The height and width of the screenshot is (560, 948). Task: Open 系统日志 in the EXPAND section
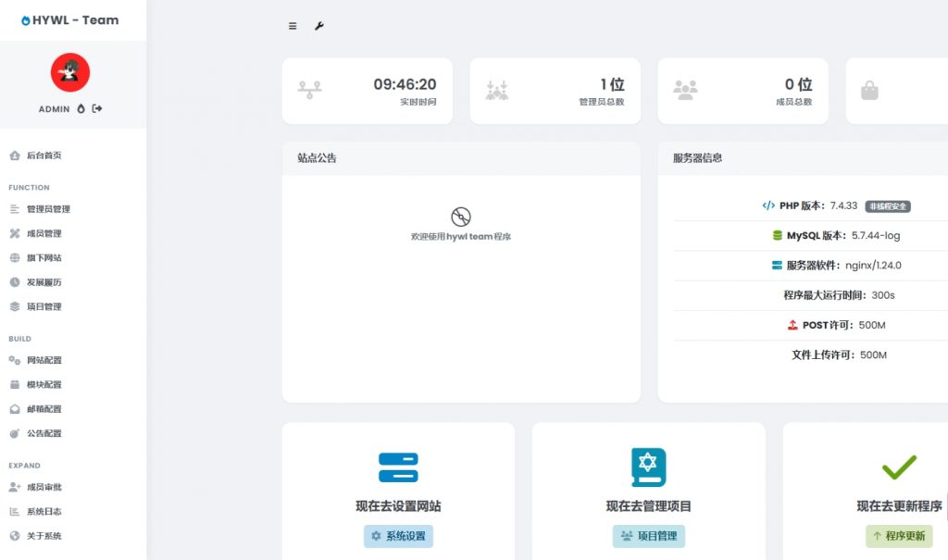[x=42, y=511]
